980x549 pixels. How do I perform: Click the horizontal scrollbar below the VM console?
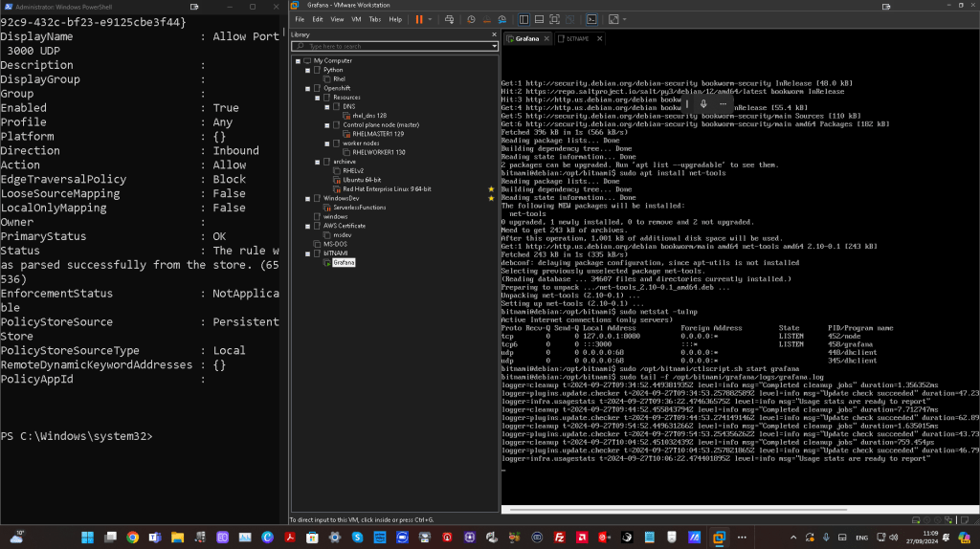pos(679,510)
